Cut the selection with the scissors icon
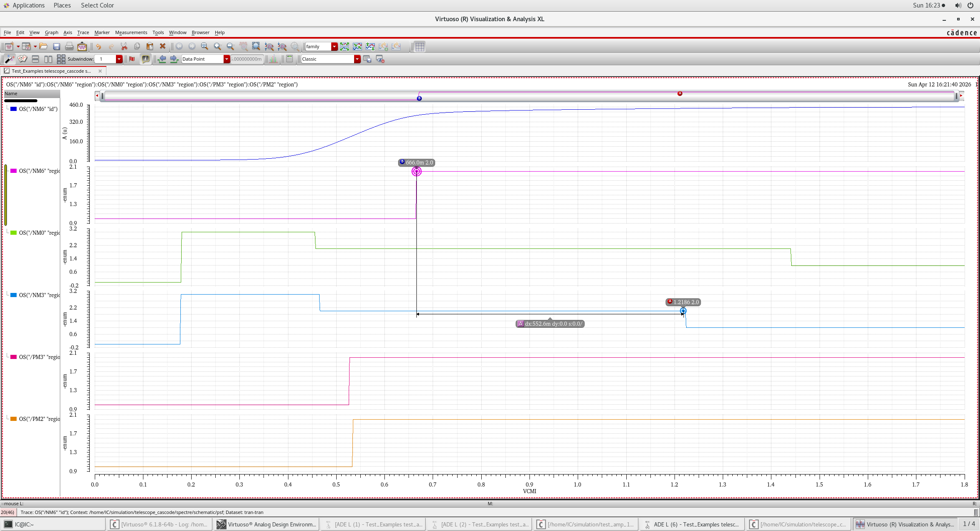This screenshot has width=980, height=531. [x=124, y=47]
